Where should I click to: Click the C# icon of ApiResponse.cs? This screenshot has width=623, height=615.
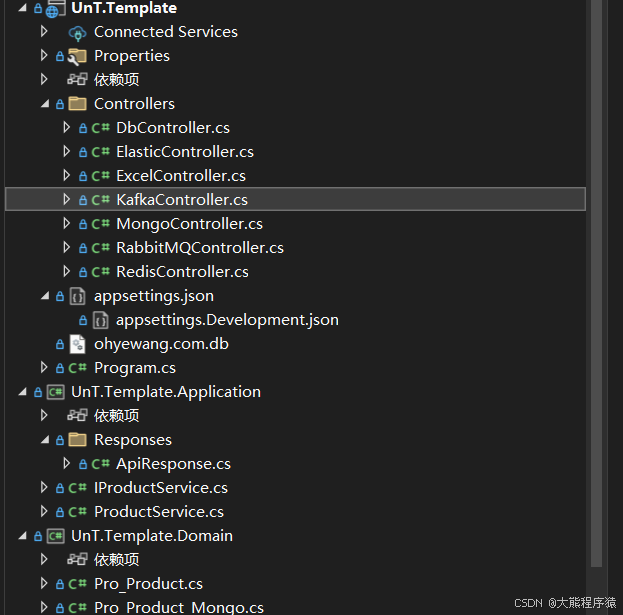tap(100, 464)
